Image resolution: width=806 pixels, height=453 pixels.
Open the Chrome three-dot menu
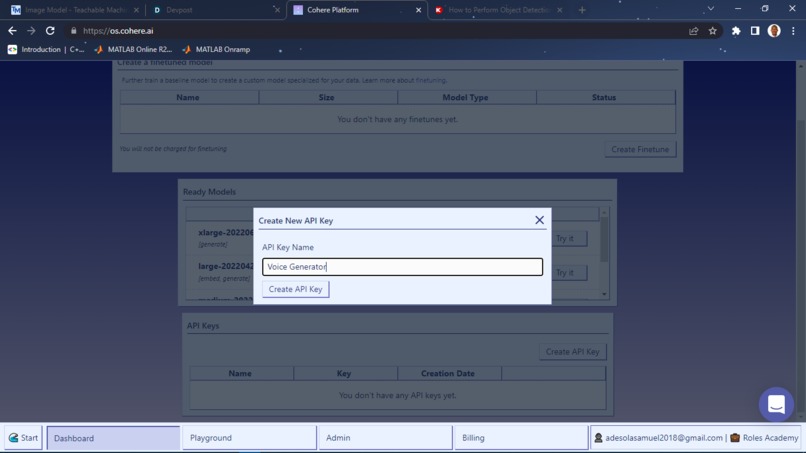(793, 31)
